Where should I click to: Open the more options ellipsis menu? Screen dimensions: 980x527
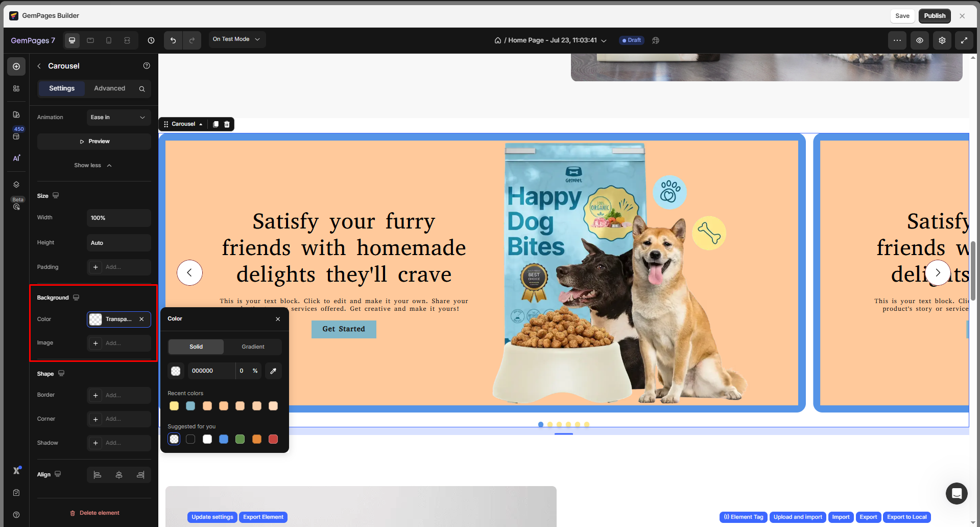(x=897, y=40)
